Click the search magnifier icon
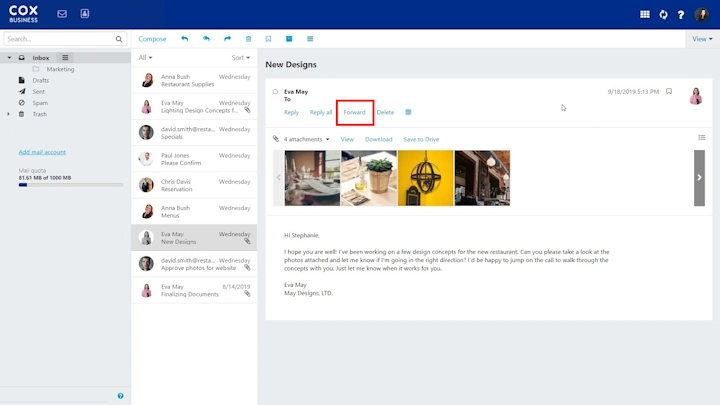The width and height of the screenshot is (720, 405). [x=119, y=39]
